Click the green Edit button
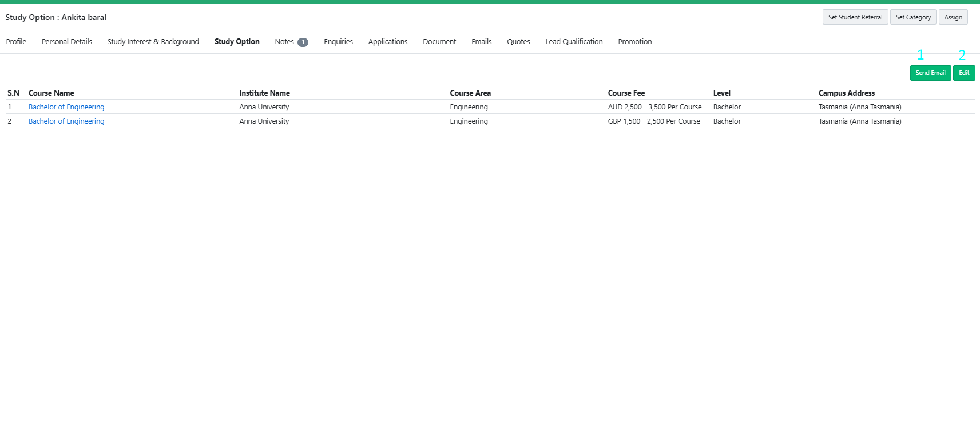 [x=964, y=73]
